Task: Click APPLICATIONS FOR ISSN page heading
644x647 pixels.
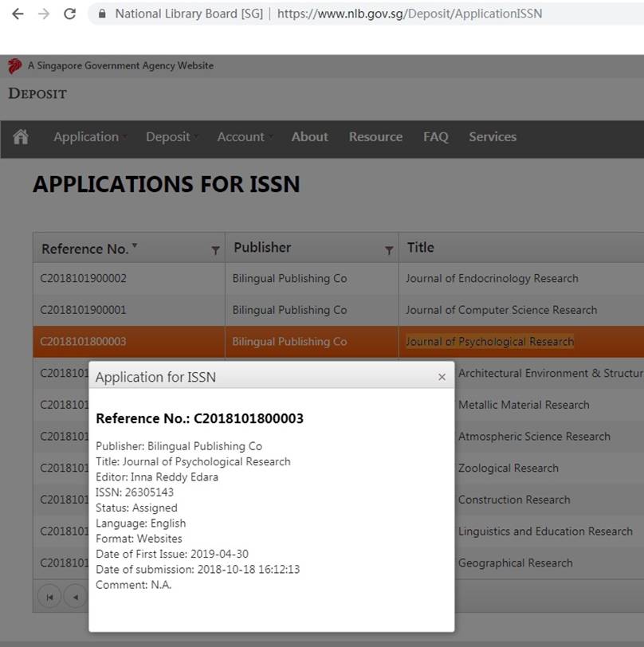Action: tap(167, 184)
